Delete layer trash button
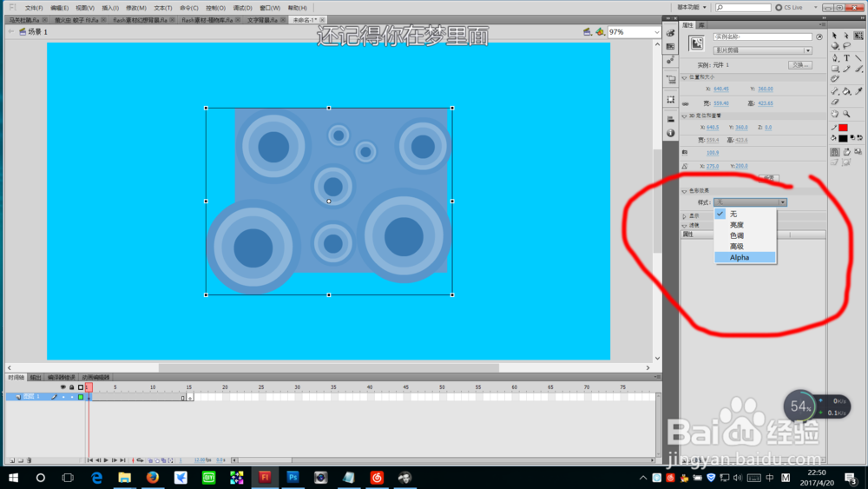 pos(29,460)
